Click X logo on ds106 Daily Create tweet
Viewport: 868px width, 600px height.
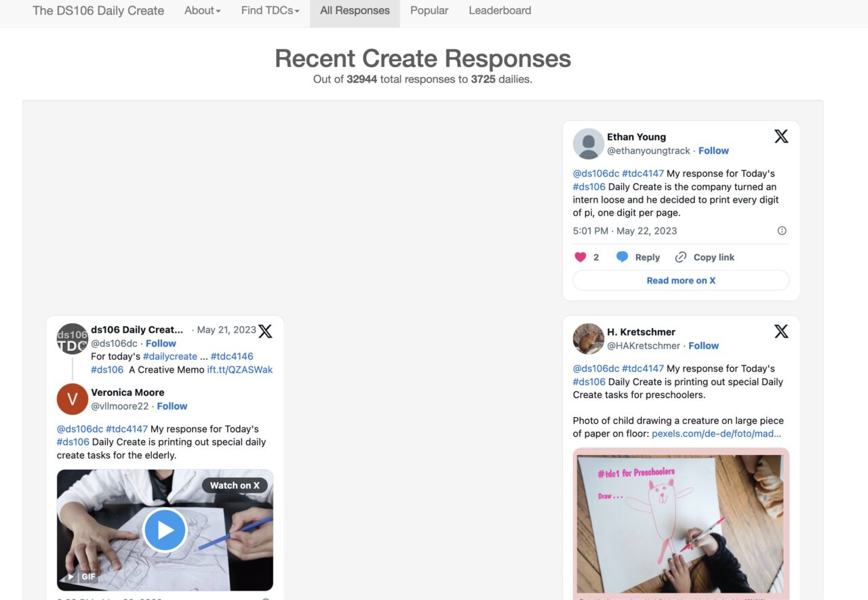click(x=265, y=331)
